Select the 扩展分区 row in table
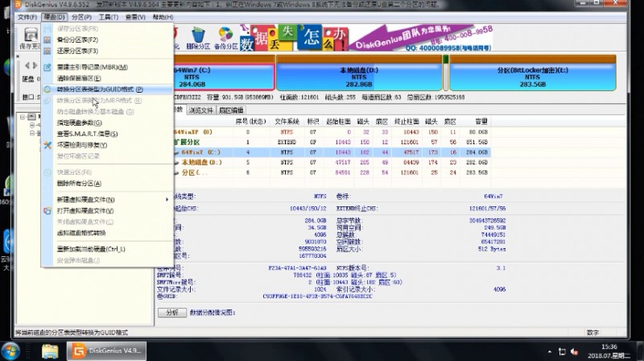The height and width of the screenshot is (361, 644). point(331,142)
